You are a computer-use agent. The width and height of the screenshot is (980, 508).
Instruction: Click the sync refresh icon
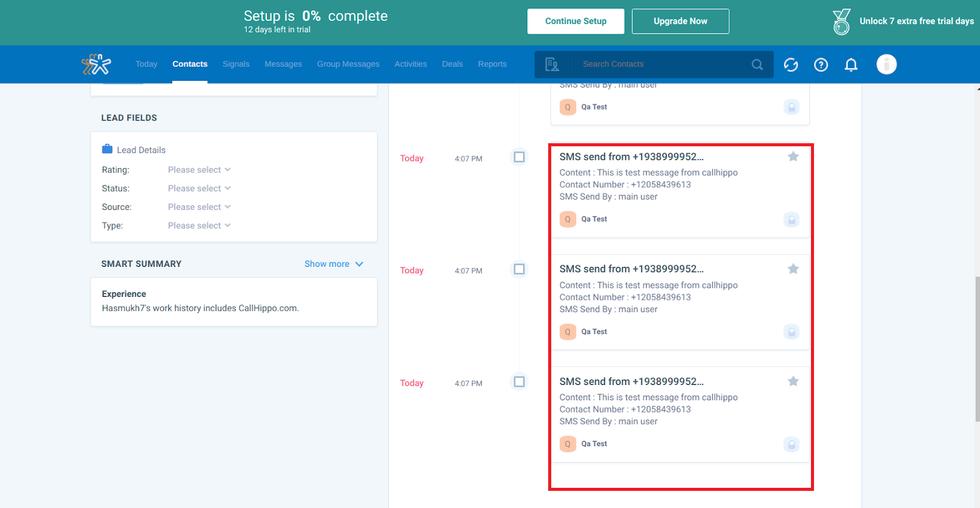tap(791, 64)
